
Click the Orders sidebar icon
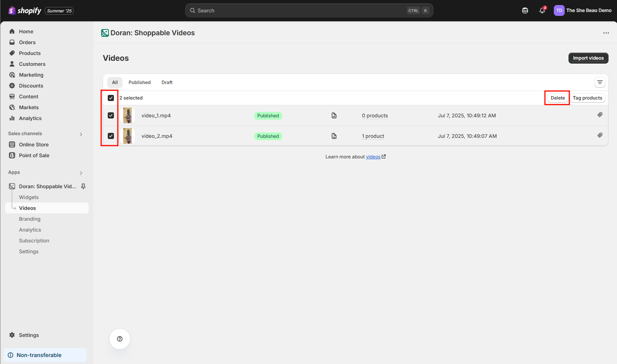point(12,42)
